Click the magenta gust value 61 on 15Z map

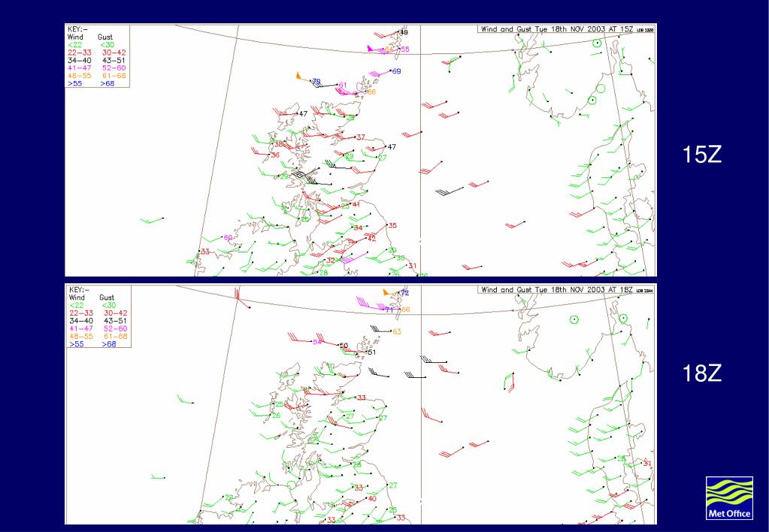click(x=343, y=86)
